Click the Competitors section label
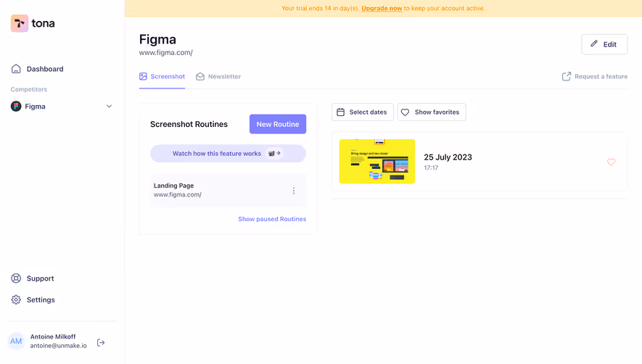The width and height of the screenshot is (642, 364). pos(29,89)
